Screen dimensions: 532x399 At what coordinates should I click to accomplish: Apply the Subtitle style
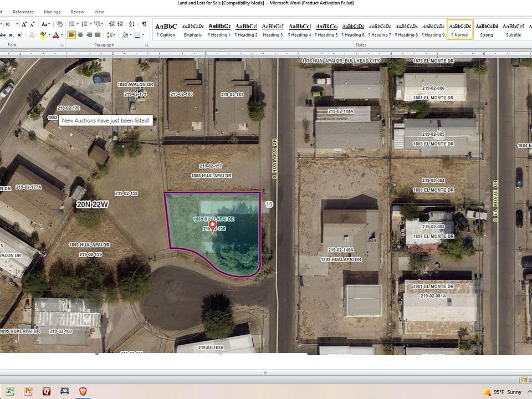pos(513,30)
